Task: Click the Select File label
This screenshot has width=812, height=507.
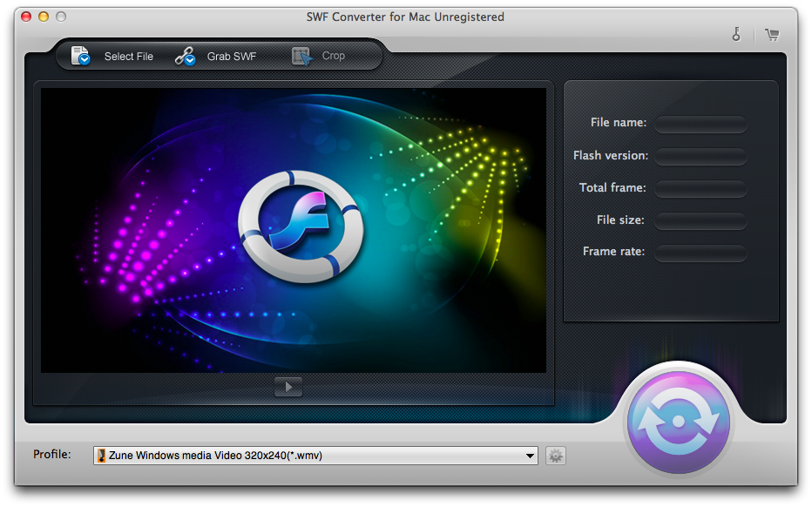Action: (x=129, y=57)
